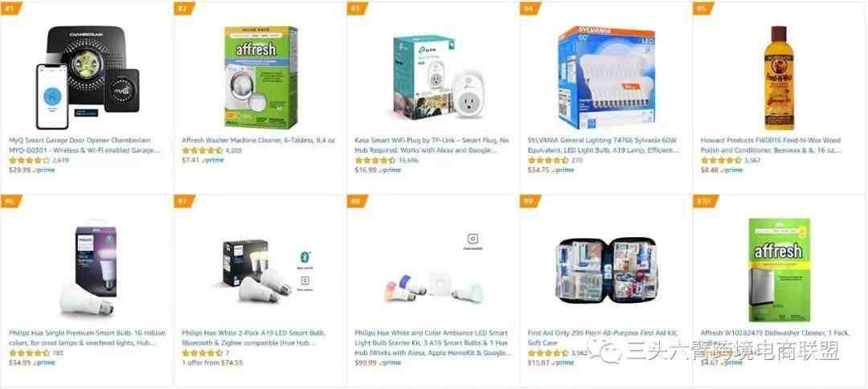Click the '1 offer from $74.55' link

212,363
